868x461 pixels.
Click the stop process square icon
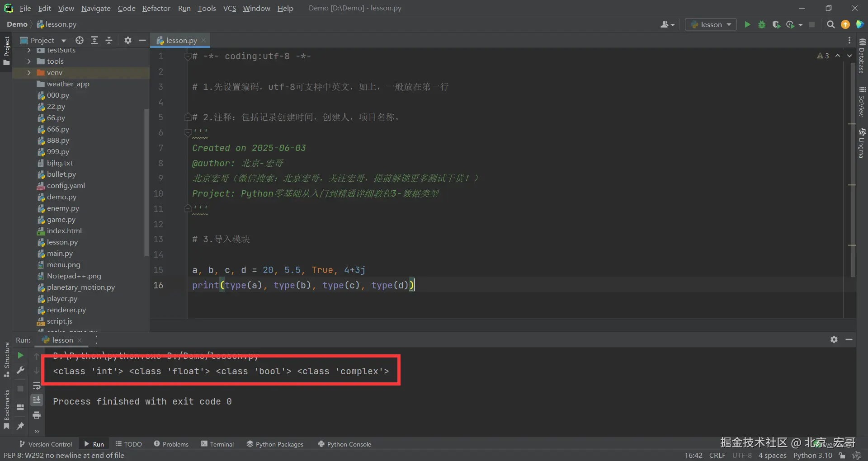[812, 24]
